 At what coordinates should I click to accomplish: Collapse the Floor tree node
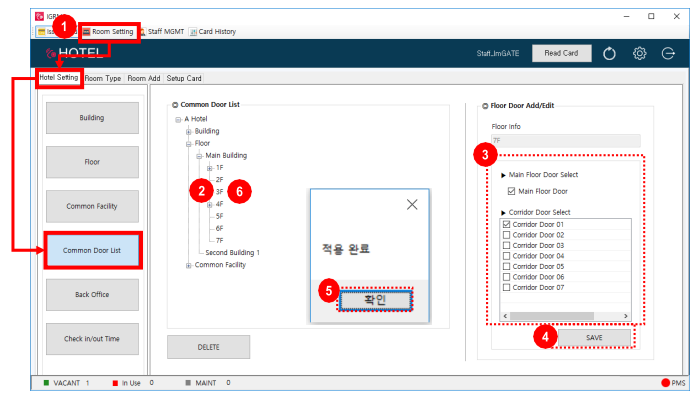coord(188,144)
